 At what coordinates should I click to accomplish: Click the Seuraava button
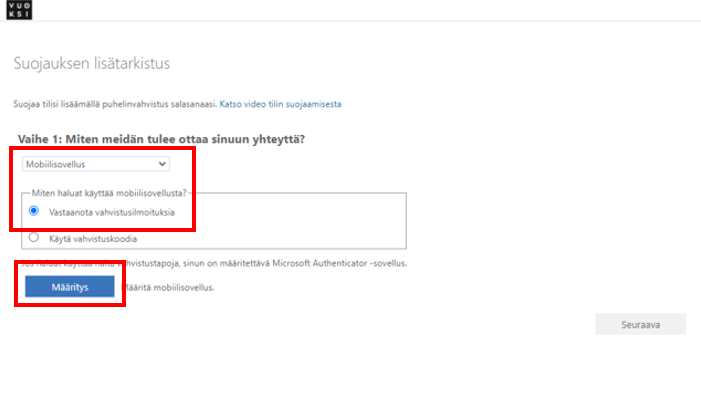click(x=640, y=324)
